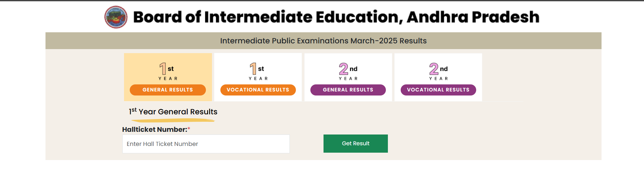The width and height of the screenshot is (644, 192).
Task: Click the yellow underline beneath the results heading
Action: [x=173, y=120]
